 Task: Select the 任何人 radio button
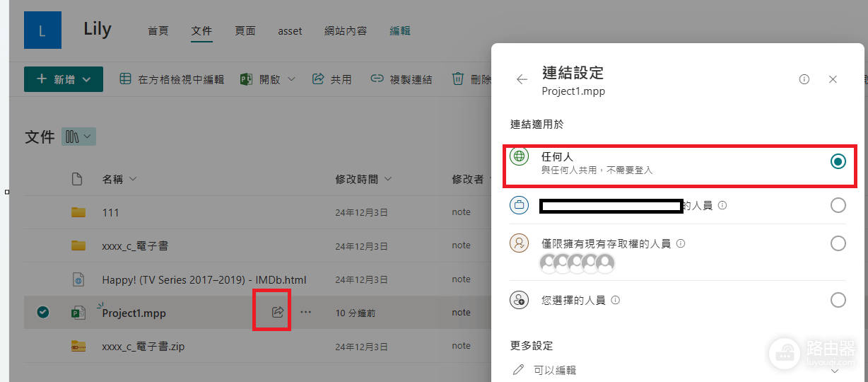coord(838,162)
